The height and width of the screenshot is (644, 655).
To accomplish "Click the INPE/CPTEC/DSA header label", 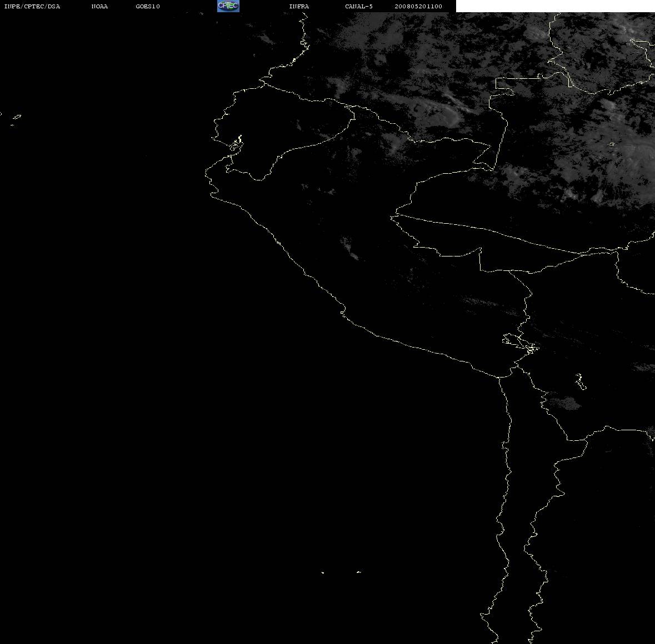I will coord(32,6).
